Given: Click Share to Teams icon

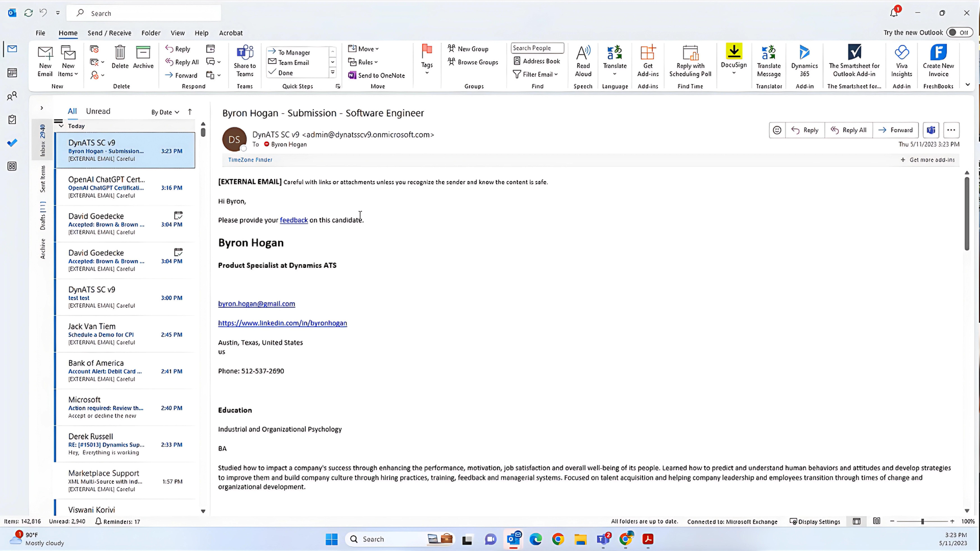Looking at the screenshot, I should pos(245,61).
